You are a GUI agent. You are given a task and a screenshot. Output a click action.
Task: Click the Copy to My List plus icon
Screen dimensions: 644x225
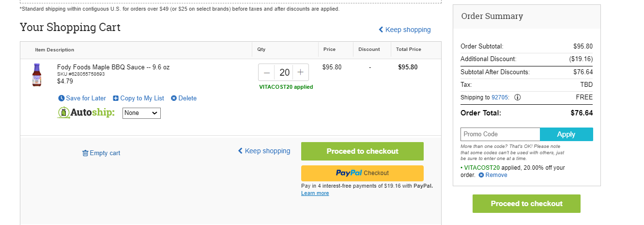[116, 98]
